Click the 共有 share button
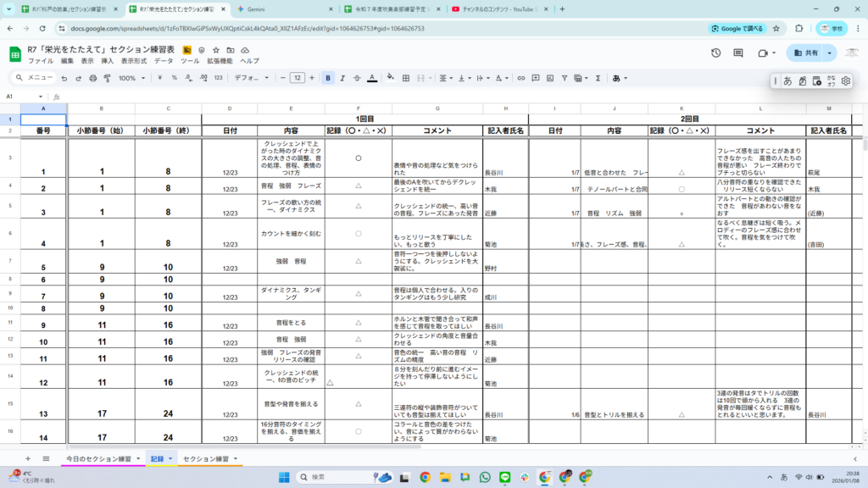The image size is (868, 488). (x=804, y=53)
